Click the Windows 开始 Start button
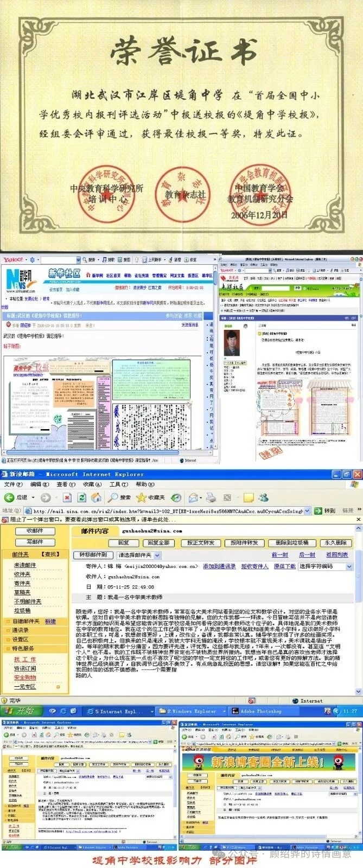Screen dimensions: 363x868 (19, 711)
